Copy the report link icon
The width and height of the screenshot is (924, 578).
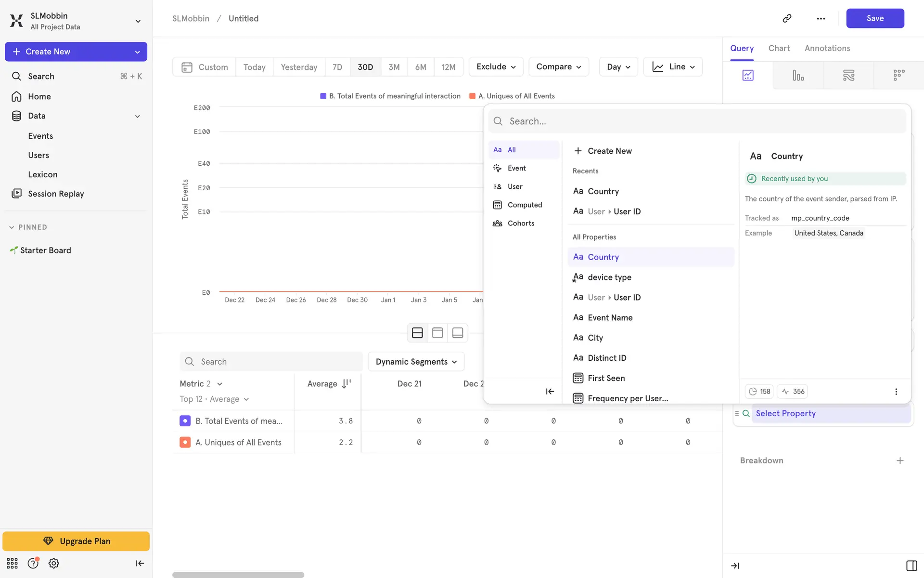pyautogui.click(x=787, y=18)
